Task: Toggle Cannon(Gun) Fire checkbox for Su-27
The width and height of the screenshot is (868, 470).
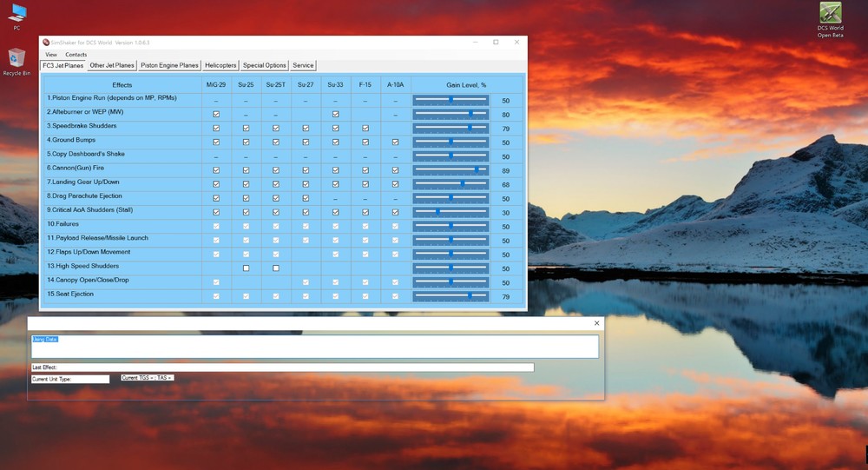Action: (306, 170)
